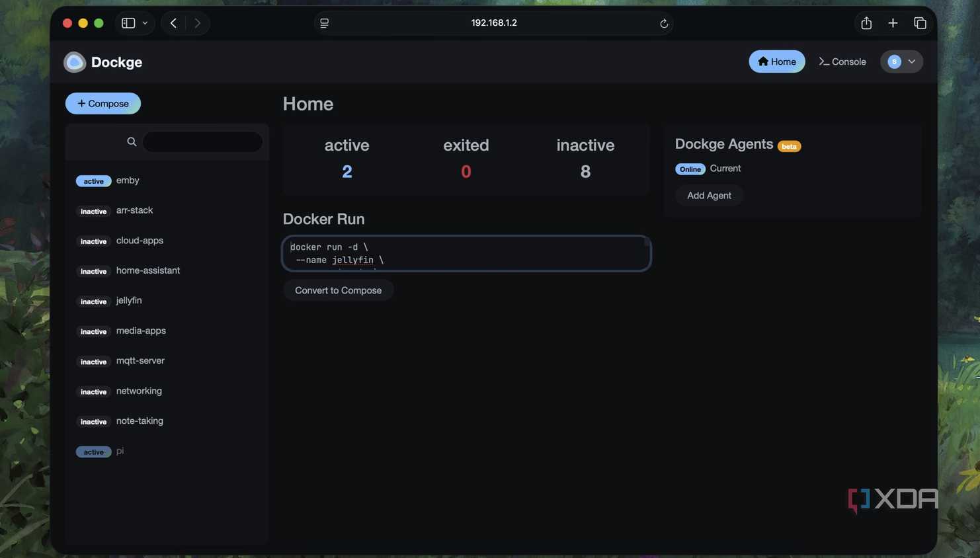Open the home-assistant stack
This screenshot has height=558, width=980.
167,270
